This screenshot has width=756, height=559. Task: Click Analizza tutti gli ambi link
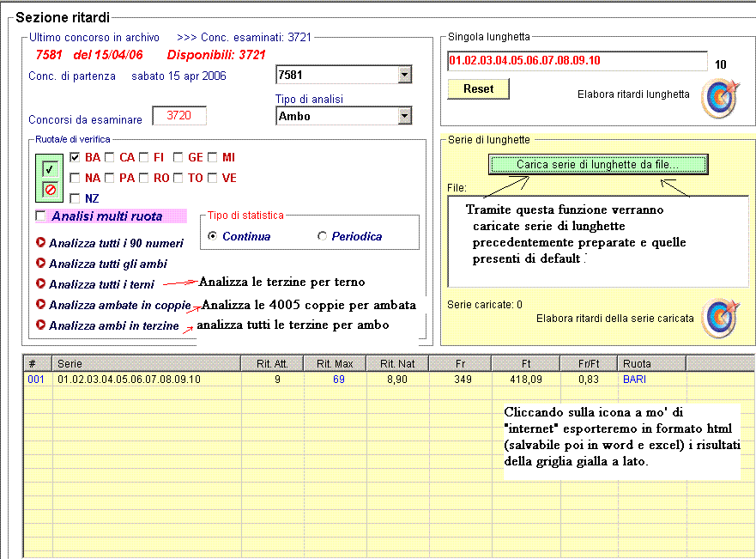pyautogui.click(x=107, y=264)
